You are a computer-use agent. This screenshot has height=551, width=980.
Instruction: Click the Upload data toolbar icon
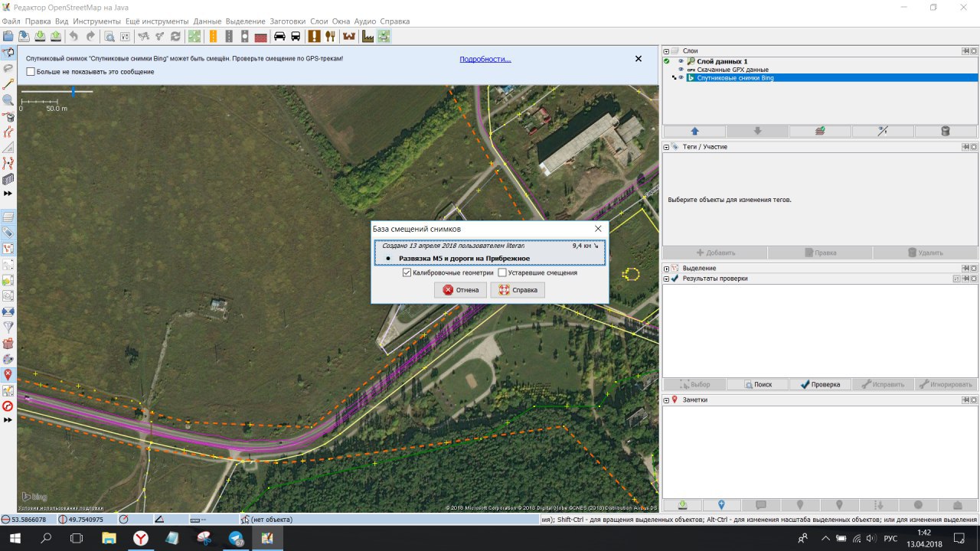[56, 36]
